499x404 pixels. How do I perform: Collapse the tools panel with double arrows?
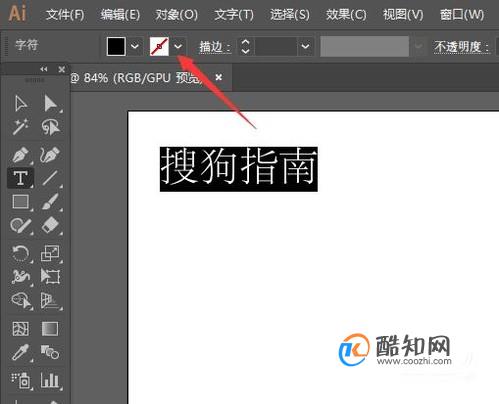pos(44,69)
